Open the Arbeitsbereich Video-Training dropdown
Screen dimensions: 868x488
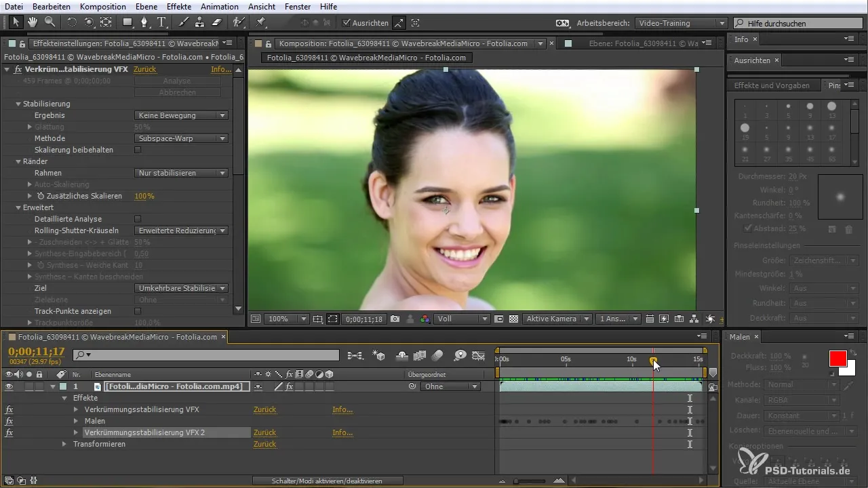[x=682, y=23]
